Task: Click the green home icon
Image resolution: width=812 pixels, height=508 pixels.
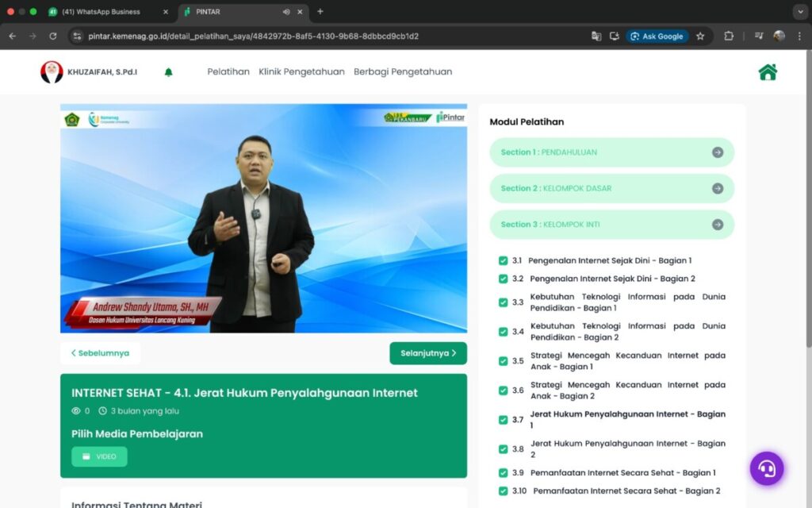Action: [x=767, y=72]
